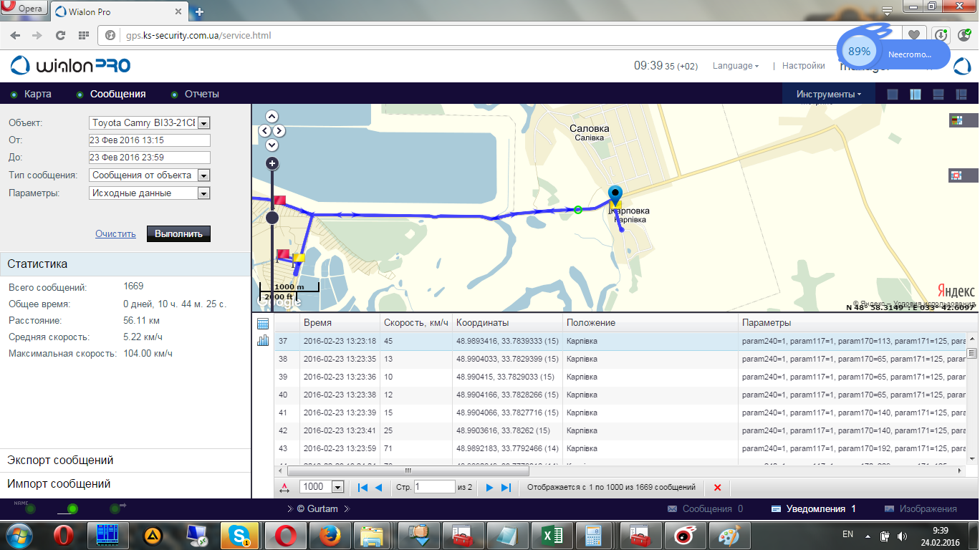
Task: Toggle the unit names display in the bottom bar
Action: [x=29, y=508]
